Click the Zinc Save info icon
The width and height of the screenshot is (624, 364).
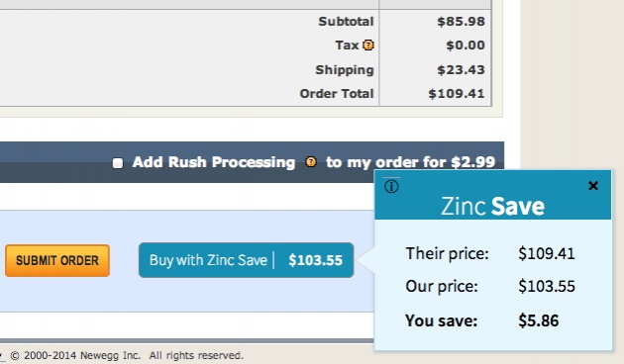391,186
